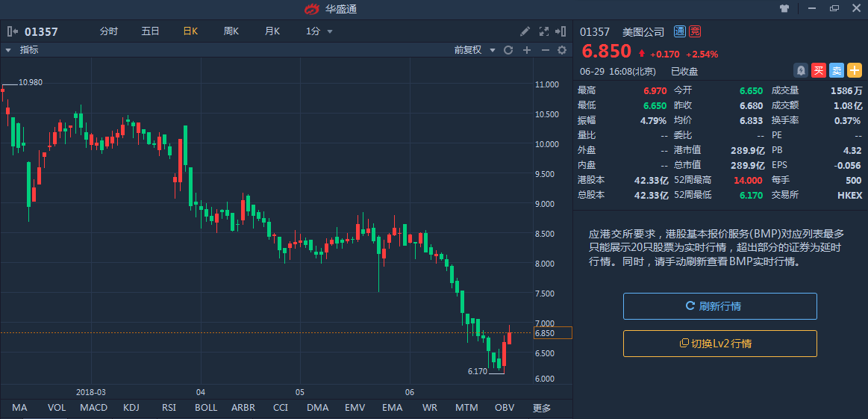Expand chart to fullscreen view

[543, 31]
